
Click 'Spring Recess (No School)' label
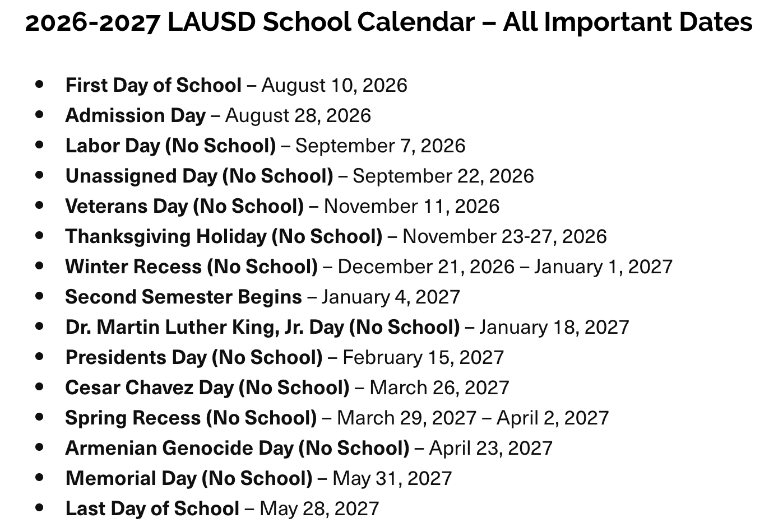[x=191, y=418]
